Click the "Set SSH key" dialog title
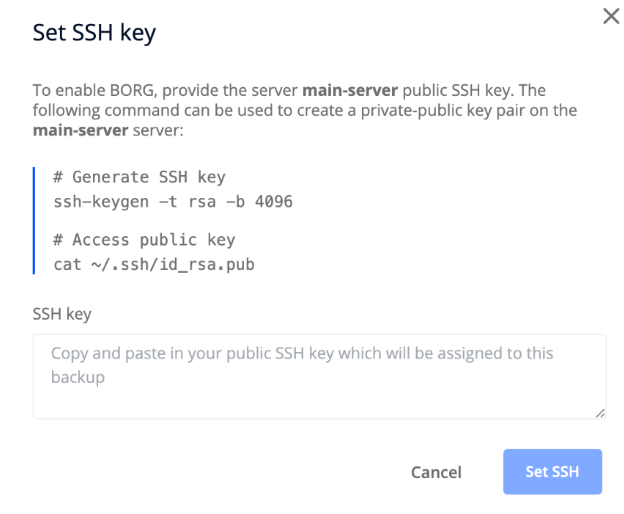This screenshot has width=624, height=514. 94,33
